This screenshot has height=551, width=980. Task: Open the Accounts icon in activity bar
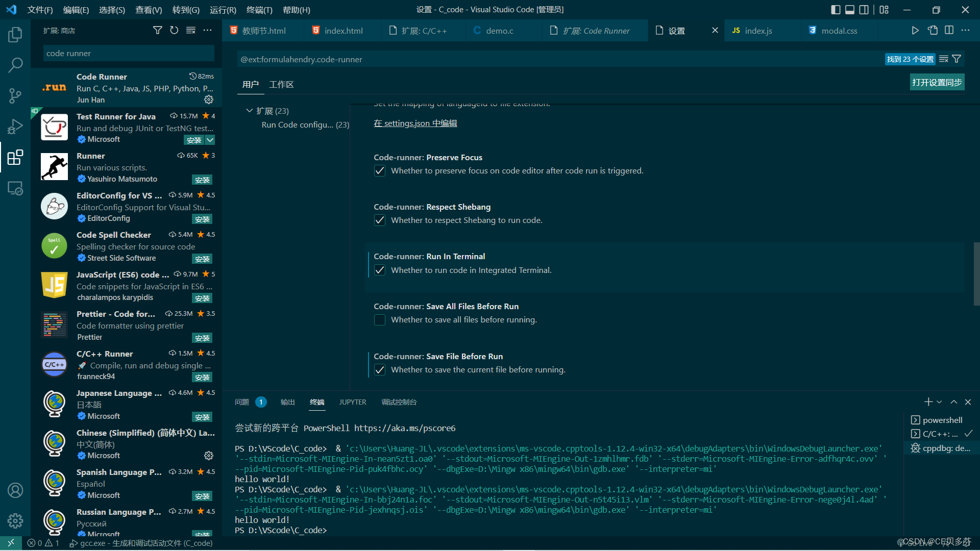pyautogui.click(x=15, y=490)
